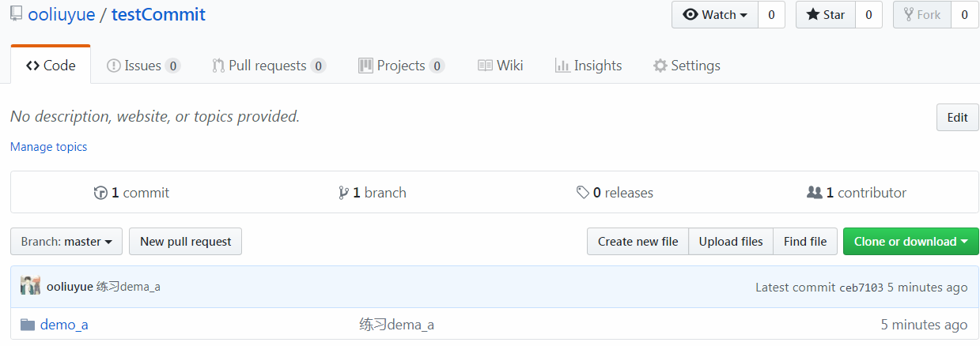
Task: View the 1 contributor page
Action: [x=857, y=193]
